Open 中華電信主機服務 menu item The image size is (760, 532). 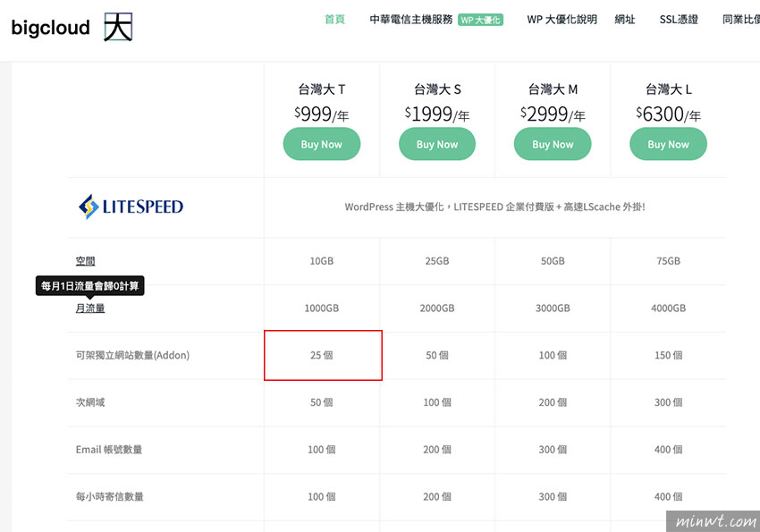click(411, 20)
